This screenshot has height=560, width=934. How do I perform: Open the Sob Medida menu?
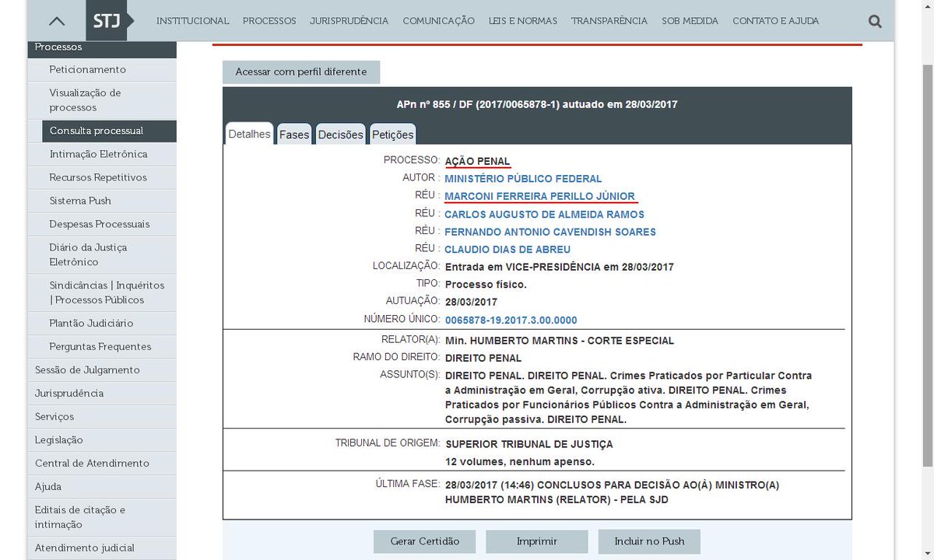point(690,21)
